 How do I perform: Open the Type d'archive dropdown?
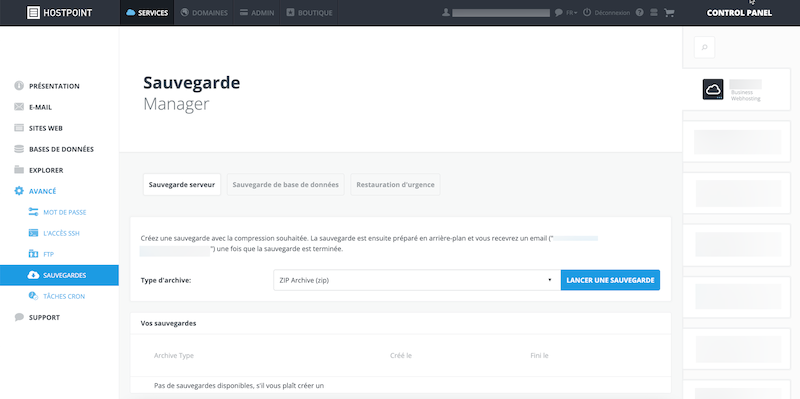pyautogui.click(x=416, y=280)
